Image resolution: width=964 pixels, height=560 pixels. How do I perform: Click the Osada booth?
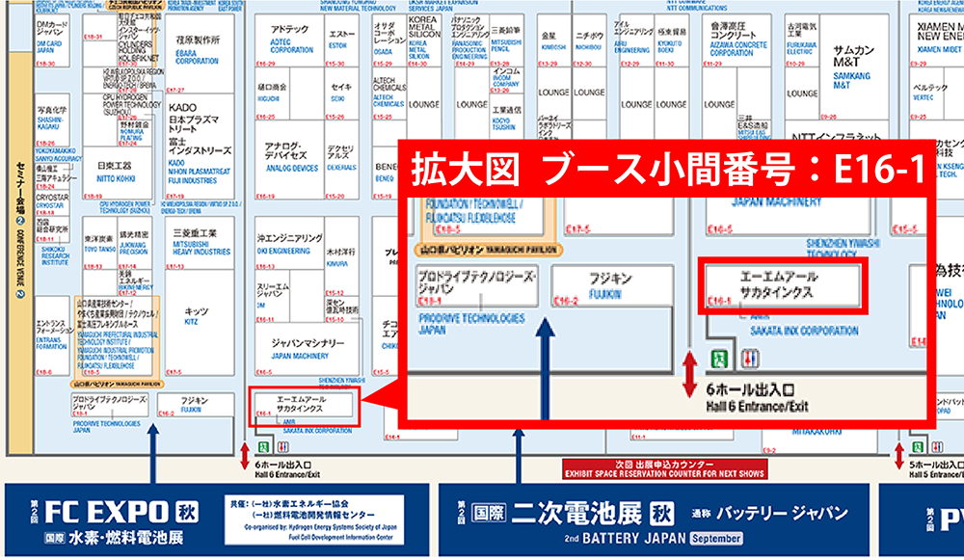[x=388, y=40]
